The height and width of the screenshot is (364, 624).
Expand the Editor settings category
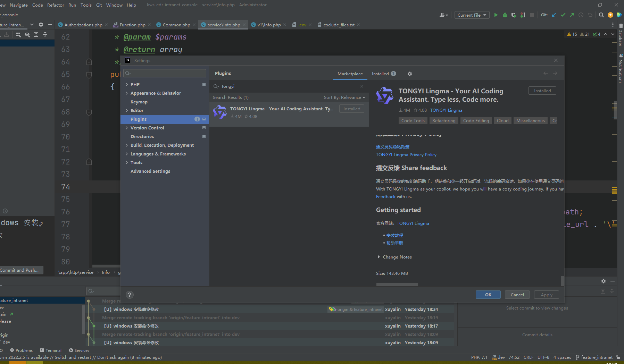pos(127,110)
